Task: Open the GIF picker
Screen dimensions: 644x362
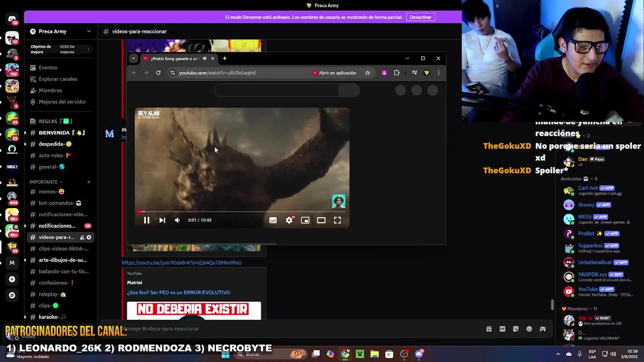Action: (x=502, y=329)
